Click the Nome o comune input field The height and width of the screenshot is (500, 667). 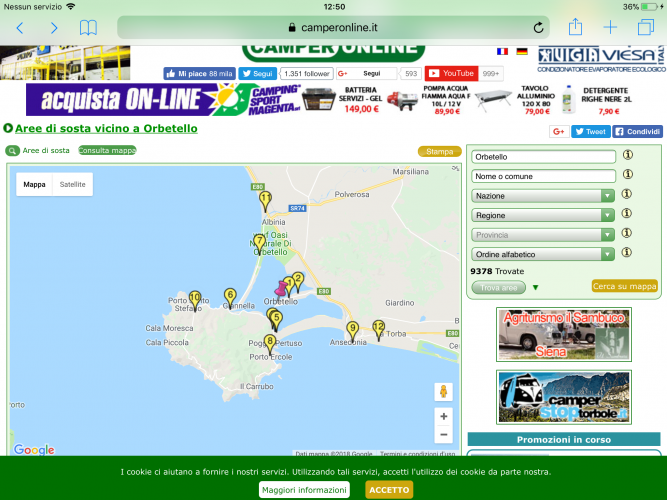pyautogui.click(x=543, y=176)
